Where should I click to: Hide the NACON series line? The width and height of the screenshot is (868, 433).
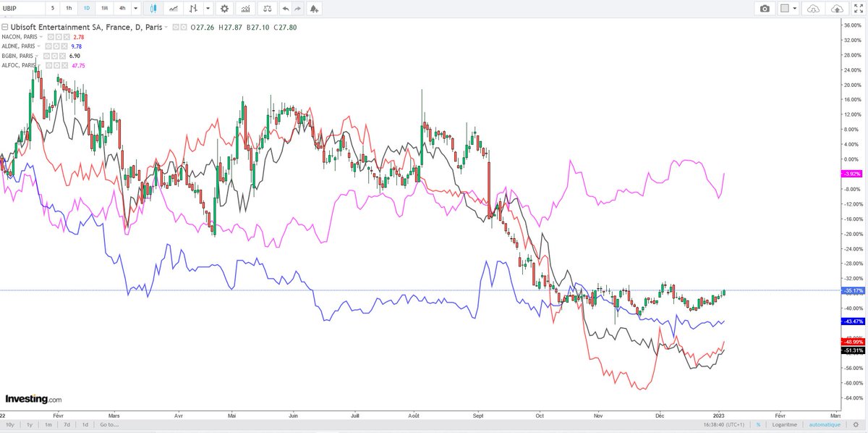51,37
